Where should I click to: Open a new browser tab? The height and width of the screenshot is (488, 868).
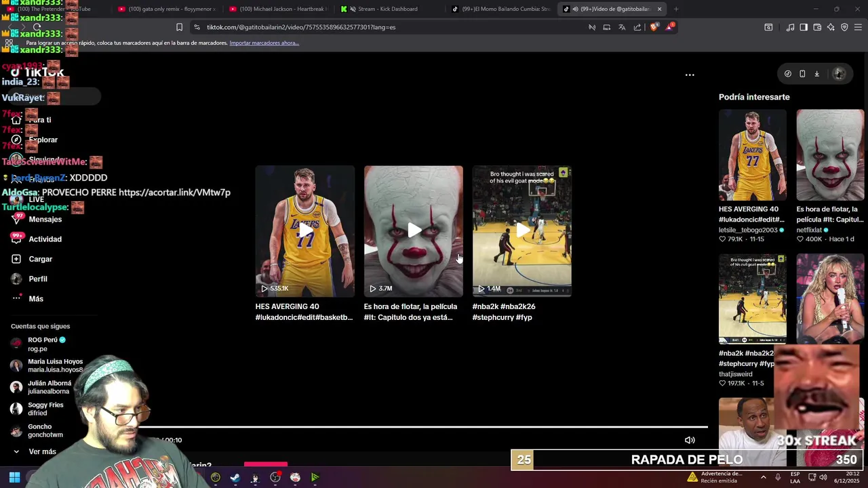pyautogui.click(x=676, y=9)
